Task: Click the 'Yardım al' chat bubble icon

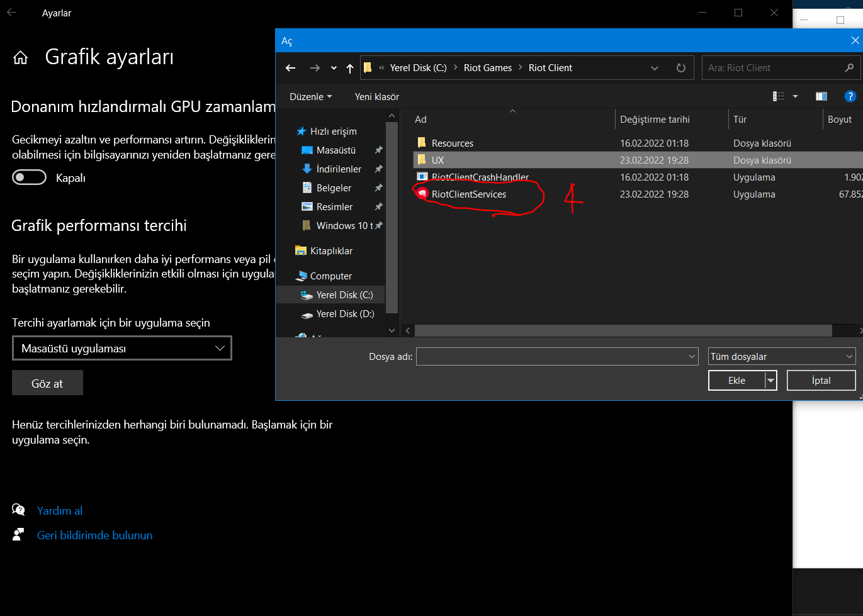Action: click(x=19, y=510)
